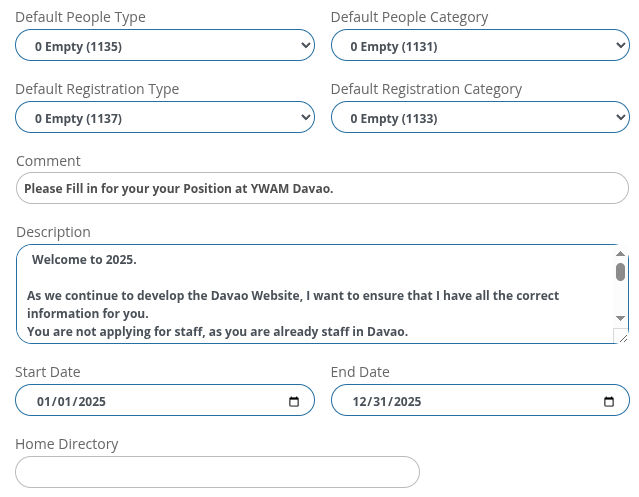
Task: Select the month 12 in End Date
Action: (x=360, y=402)
